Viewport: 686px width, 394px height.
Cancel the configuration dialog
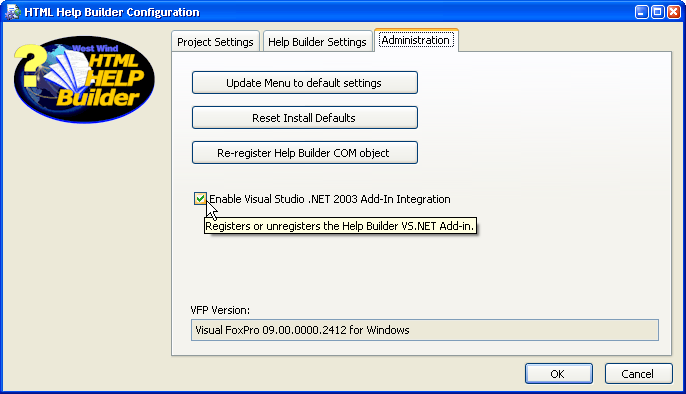pos(638,373)
